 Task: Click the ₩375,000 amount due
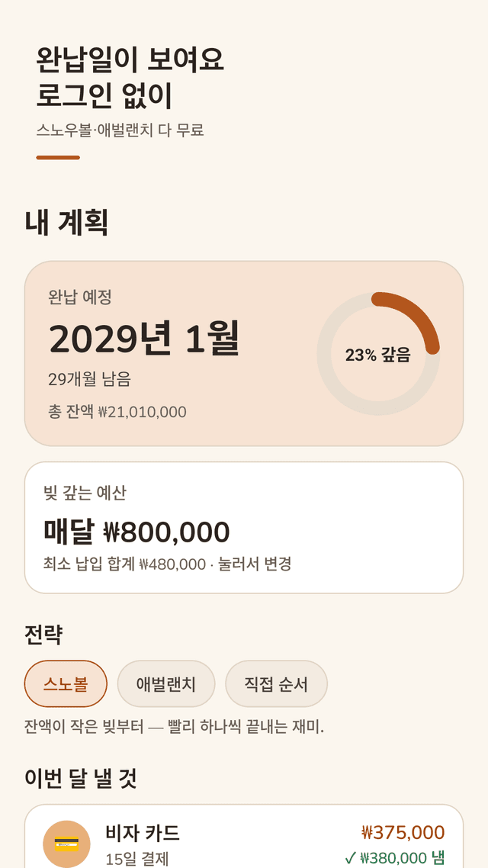(403, 833)
